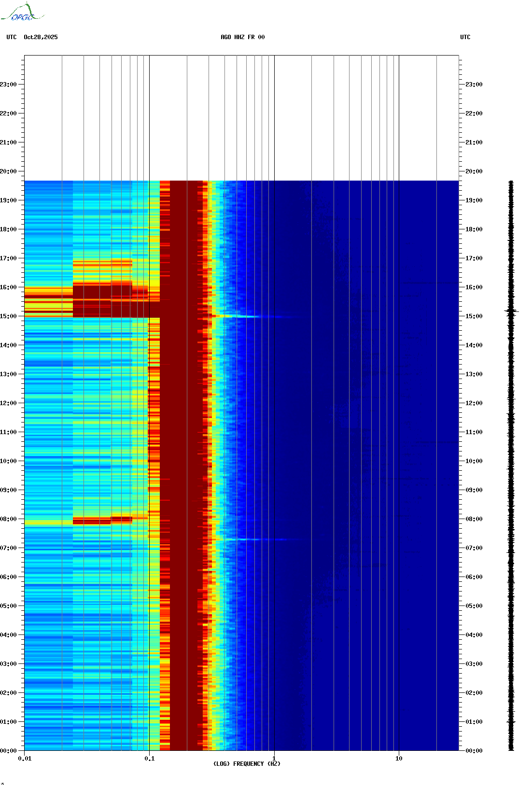
Task: Click 03:00 on the right time axis
Action: tap(474, 664)
